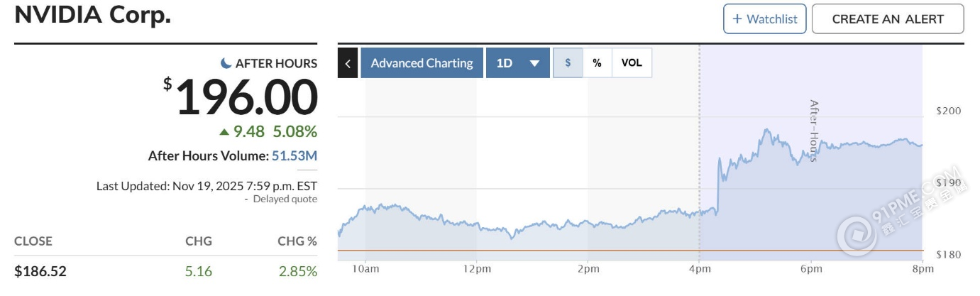Collapse the chart with the left chevron
Screen dimensions: 980x296
[x=348, y=63]
